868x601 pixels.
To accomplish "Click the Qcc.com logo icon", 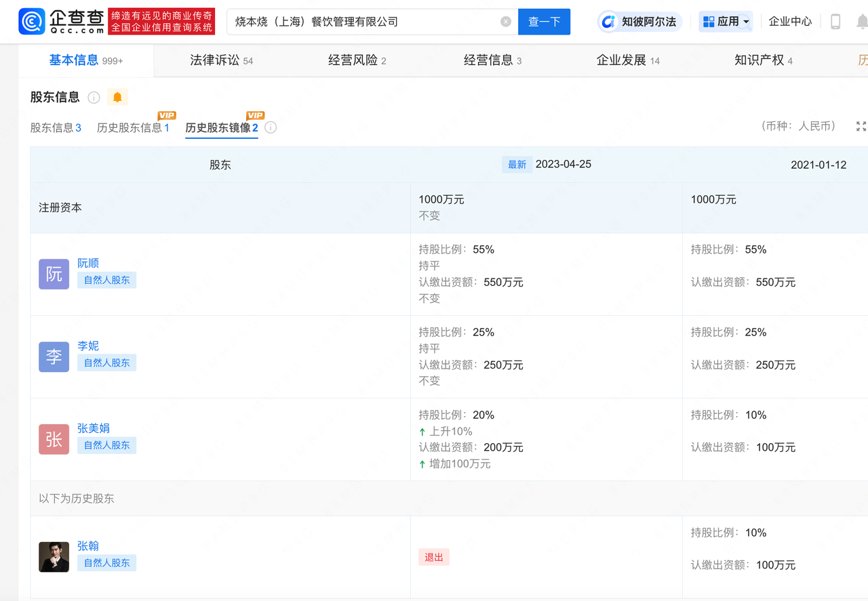I will 32,22.
